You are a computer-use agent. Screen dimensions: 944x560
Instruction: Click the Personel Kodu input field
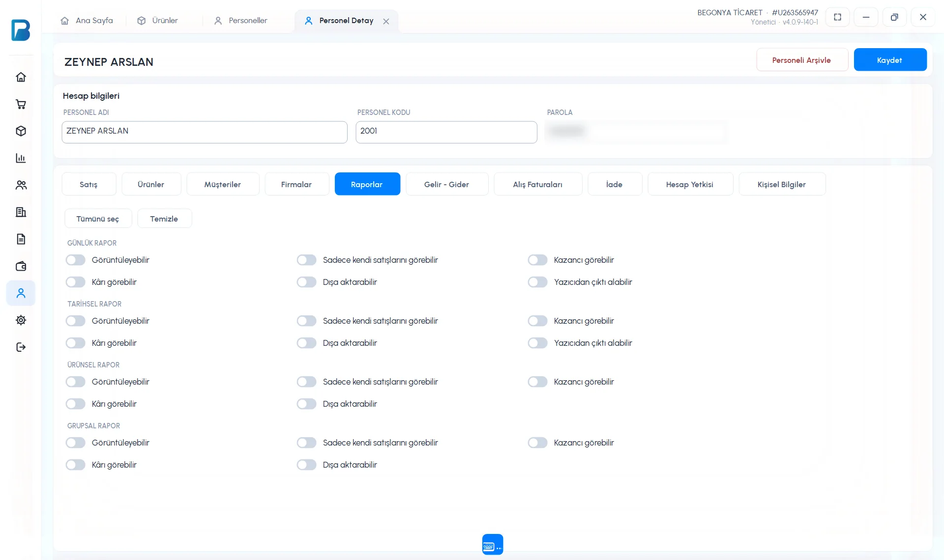pos(446,132)
